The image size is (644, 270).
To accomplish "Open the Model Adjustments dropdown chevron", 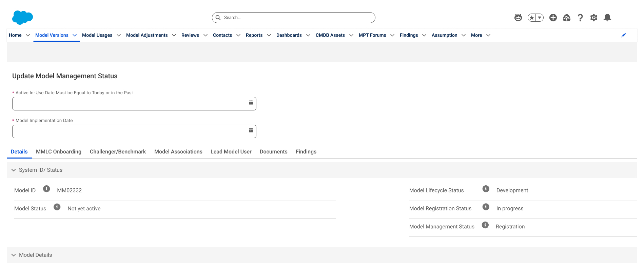I will (x=174, y=35).
